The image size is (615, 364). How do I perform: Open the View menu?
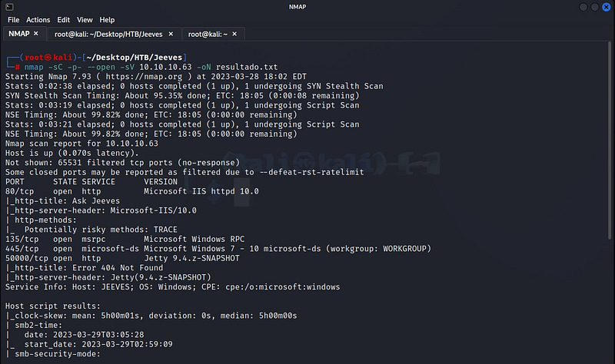[85, 20]
